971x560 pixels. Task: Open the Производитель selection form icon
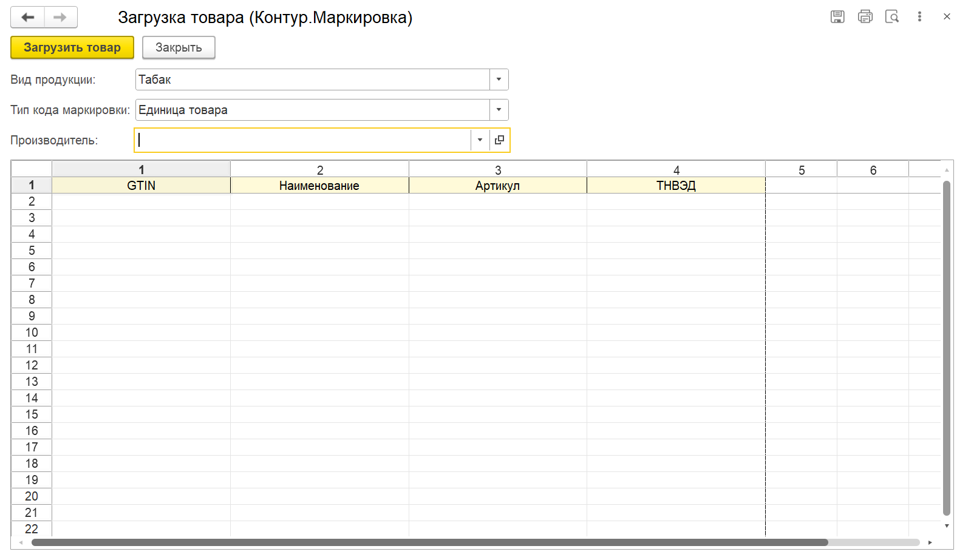click(x=499, y=140)
